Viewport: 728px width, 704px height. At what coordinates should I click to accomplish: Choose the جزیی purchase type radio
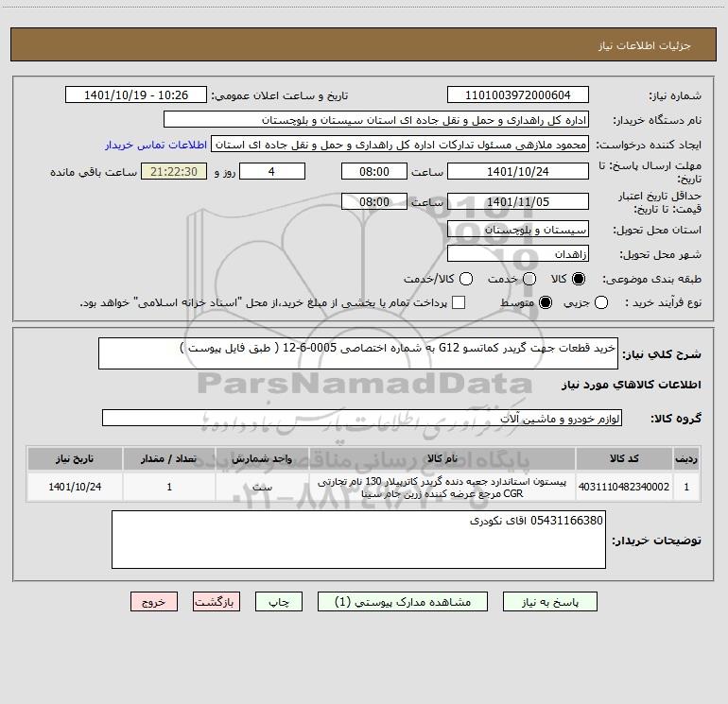pyautogui.click(x=600, y=302)
